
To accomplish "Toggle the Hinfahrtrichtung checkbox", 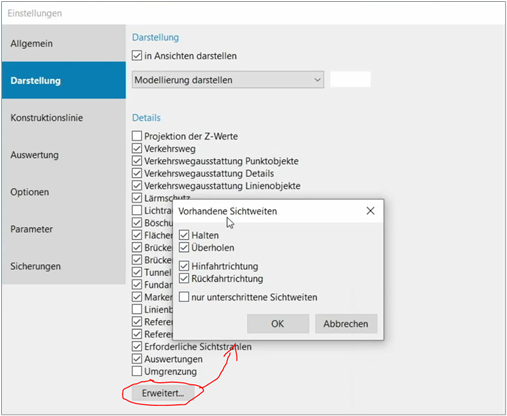I will (184, 266).
